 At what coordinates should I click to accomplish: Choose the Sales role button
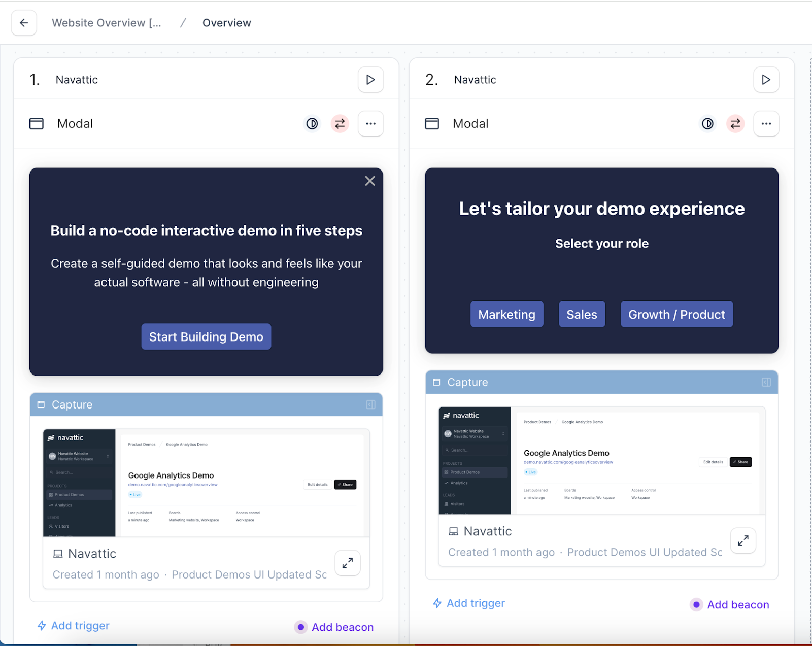(582, 314)
